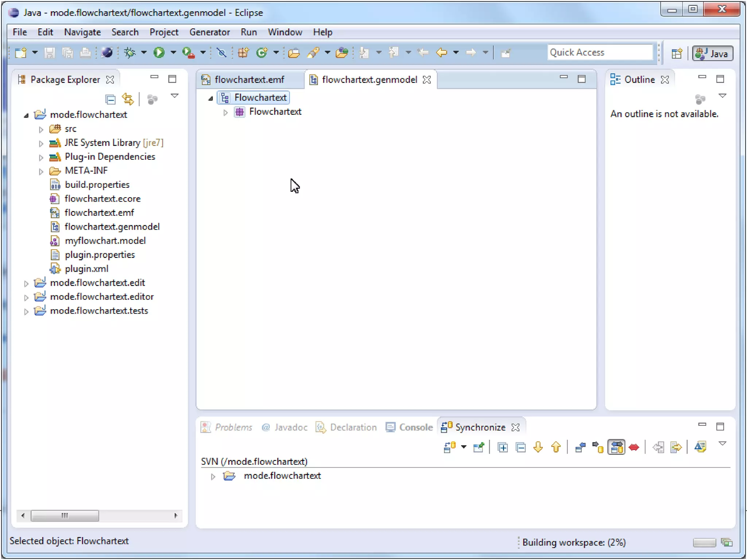This screenshot has width=747, height=560.
Task: Toggle Outgoing mode in Synchronize toolbar
Action: click(598, 447)
